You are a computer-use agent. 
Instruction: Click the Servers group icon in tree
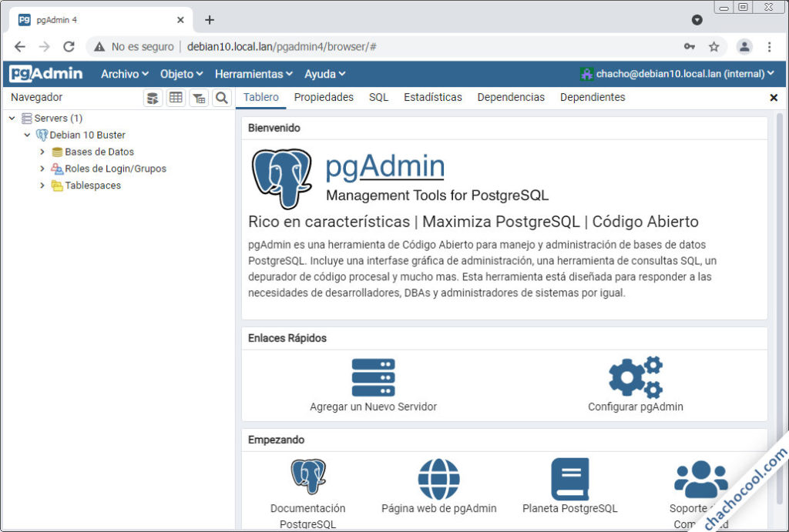point(27,118)
